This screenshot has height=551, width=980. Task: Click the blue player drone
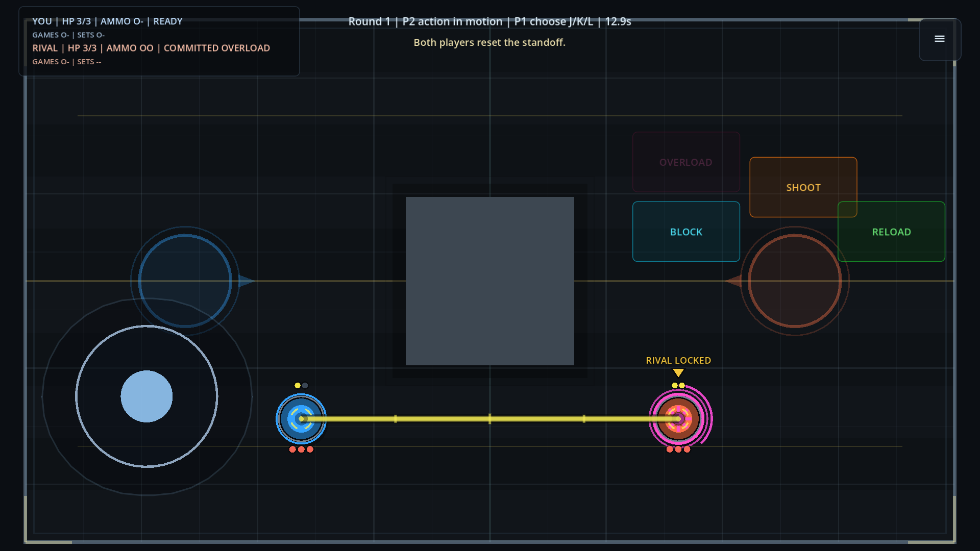pos(301,419)
